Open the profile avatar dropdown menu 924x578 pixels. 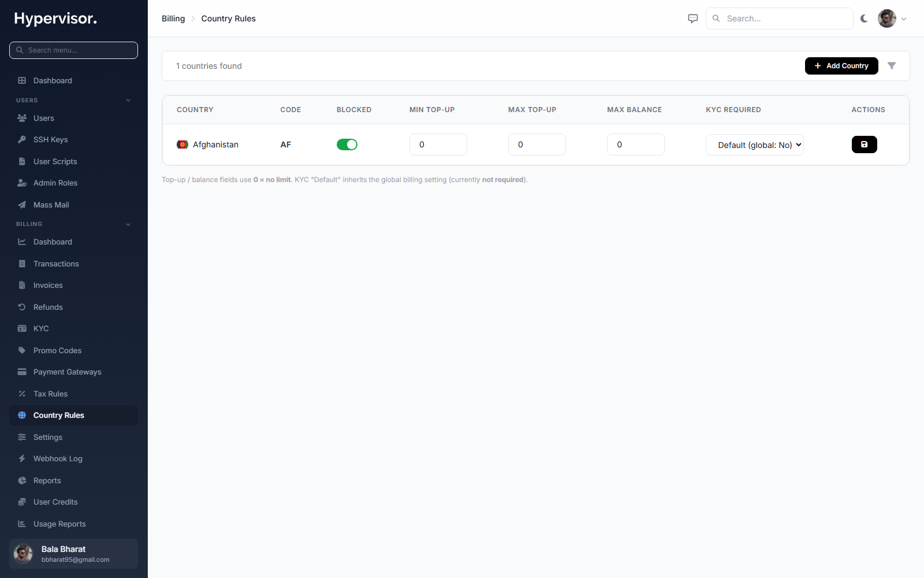[x=892, y=18]
